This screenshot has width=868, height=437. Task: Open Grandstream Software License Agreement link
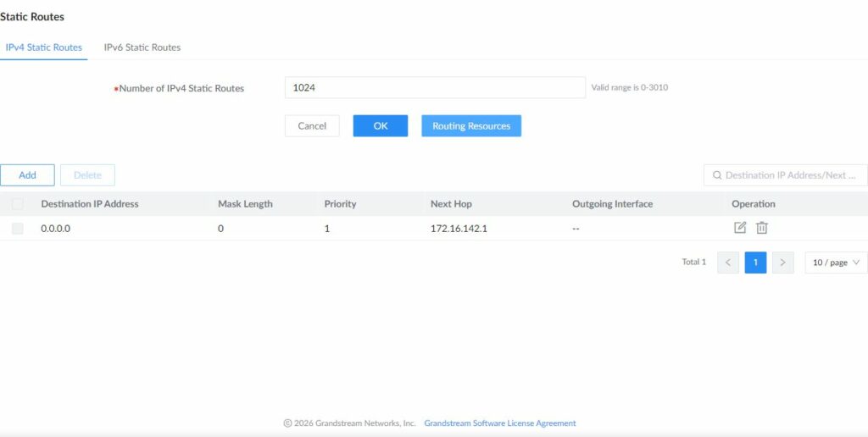500,423
